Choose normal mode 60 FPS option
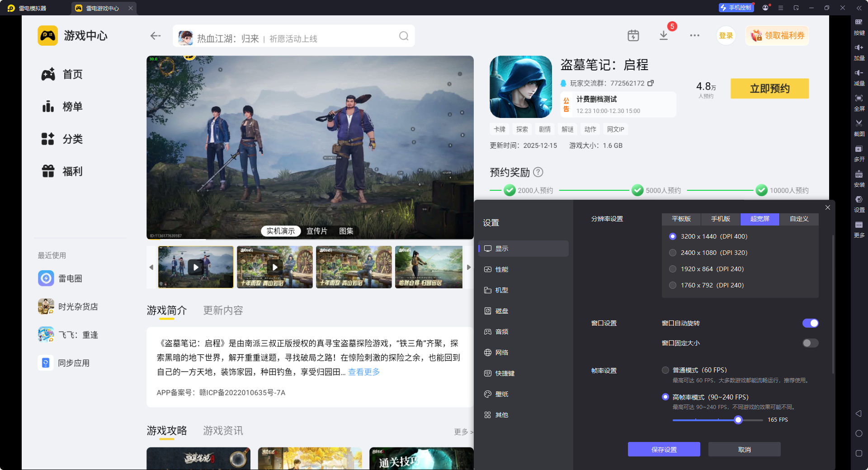Screen dimensions: 868x470 [x=665, y=370]
